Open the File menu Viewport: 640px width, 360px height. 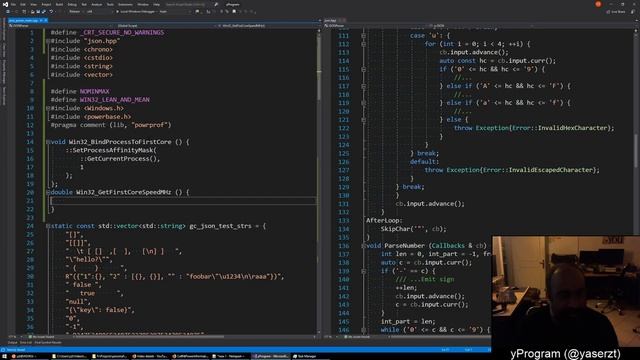[13, 4]
